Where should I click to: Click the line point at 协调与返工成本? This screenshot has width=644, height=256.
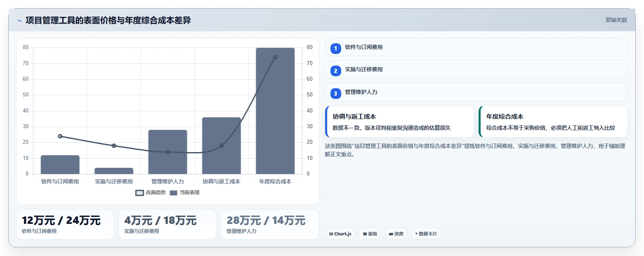pos(222,146)
